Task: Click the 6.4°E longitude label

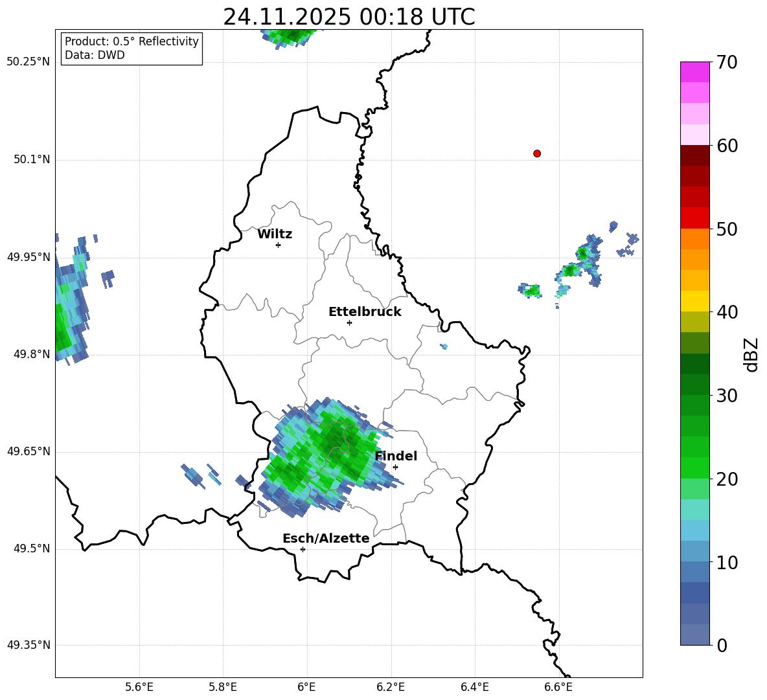Action: (x=474, y=687)
